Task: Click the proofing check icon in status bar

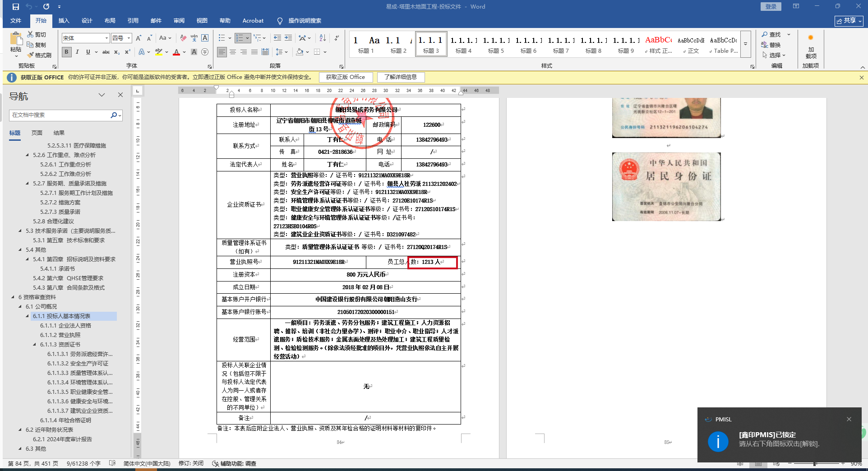Action: click(x=112, y=463)
